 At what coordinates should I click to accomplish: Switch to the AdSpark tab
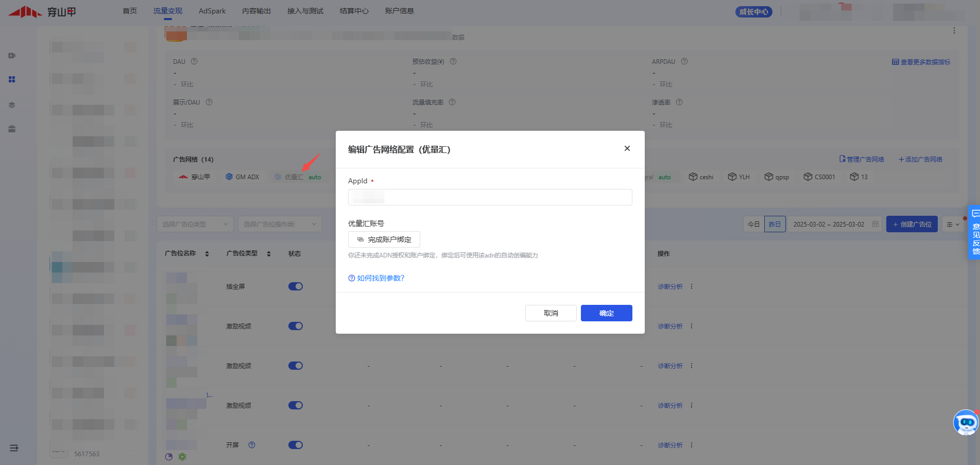[212, 11]
